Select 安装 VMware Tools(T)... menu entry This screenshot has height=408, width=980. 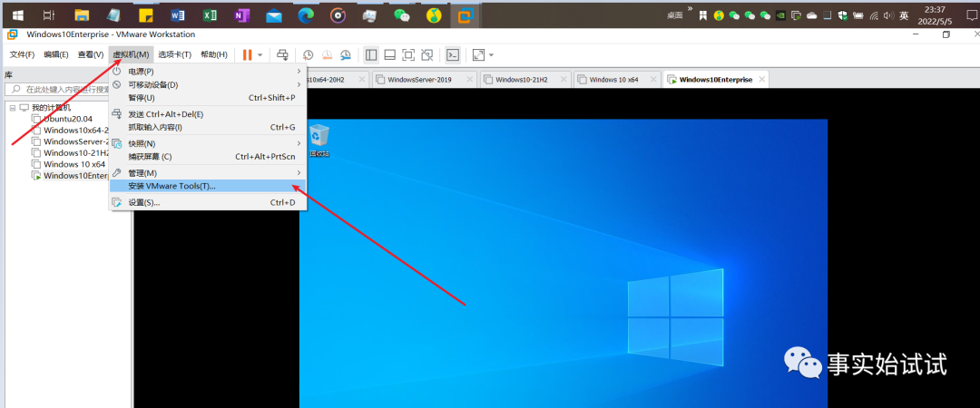tap(208, 186)
